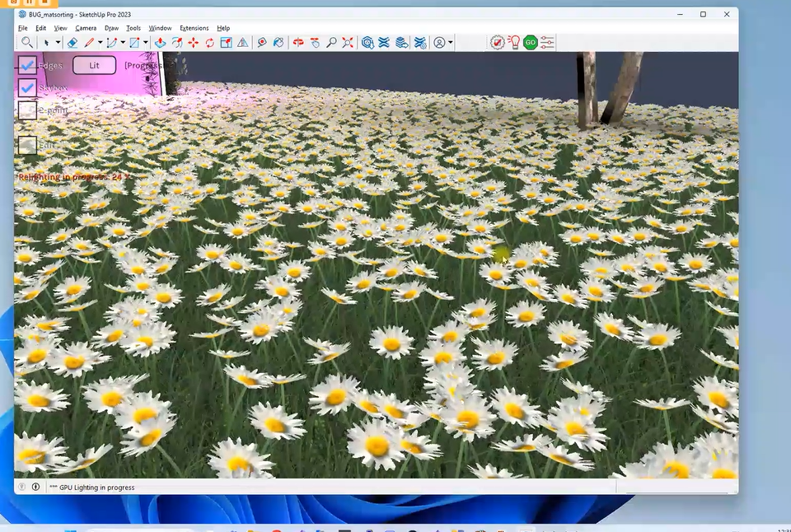Open the user account dropdown arrow
The width and height of the screenshot is (791, 532).
451,43
